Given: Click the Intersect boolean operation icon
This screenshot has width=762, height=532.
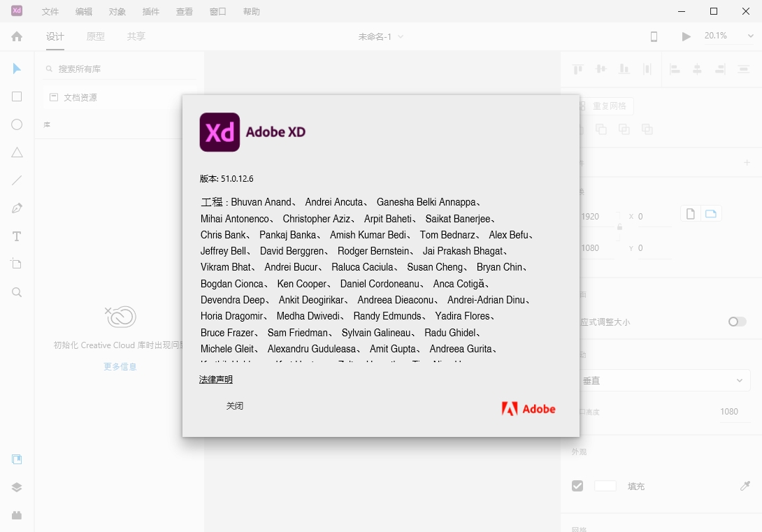Looking at the screenshot, I should pos(624,129).
